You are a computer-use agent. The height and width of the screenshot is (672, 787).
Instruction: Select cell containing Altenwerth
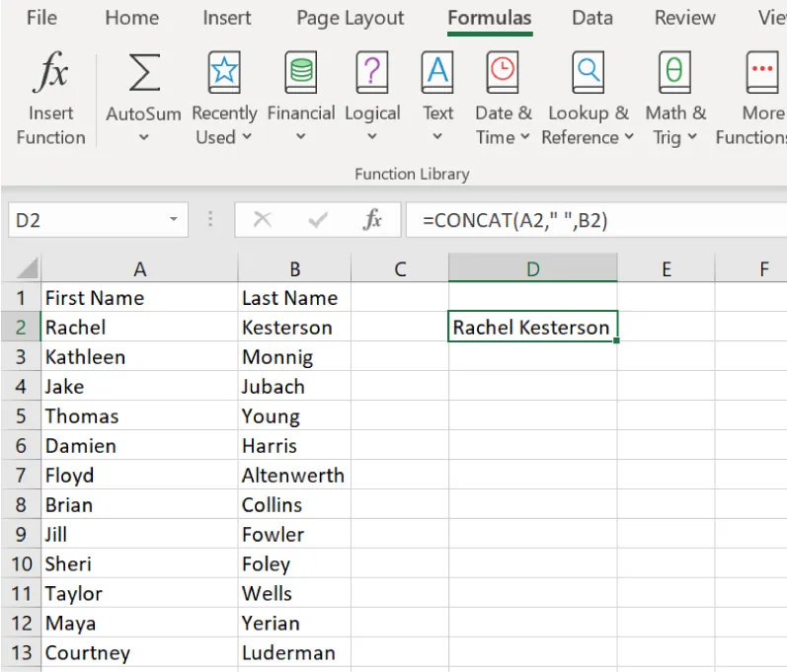tap(293, 476)
